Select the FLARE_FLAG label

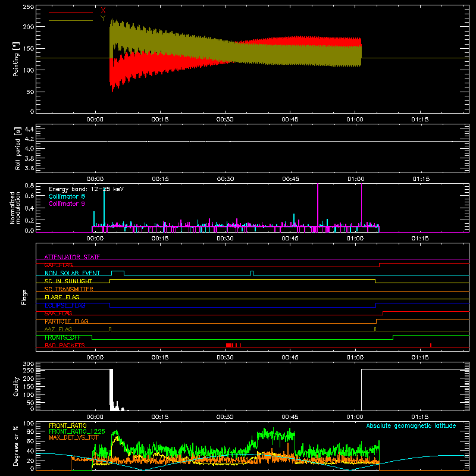tap(62, 297)
